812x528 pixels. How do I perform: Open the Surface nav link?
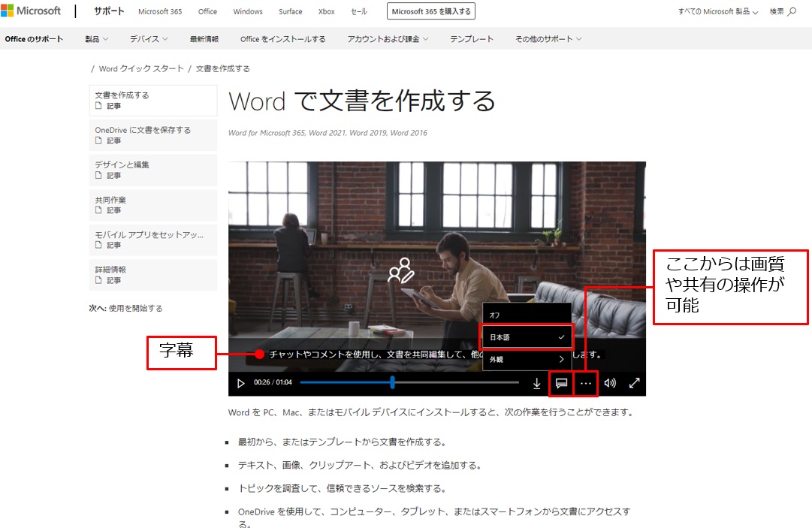[x=290, y=11]
